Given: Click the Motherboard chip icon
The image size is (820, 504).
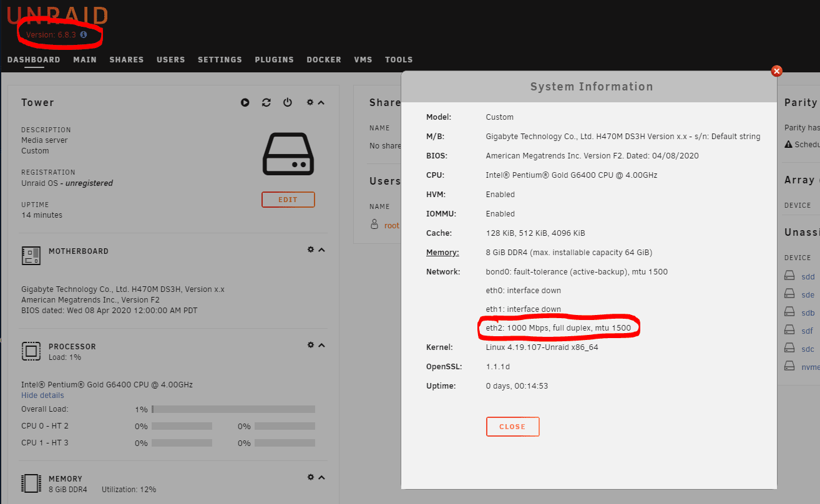Looking at the screenshot, I should point(31,254).
